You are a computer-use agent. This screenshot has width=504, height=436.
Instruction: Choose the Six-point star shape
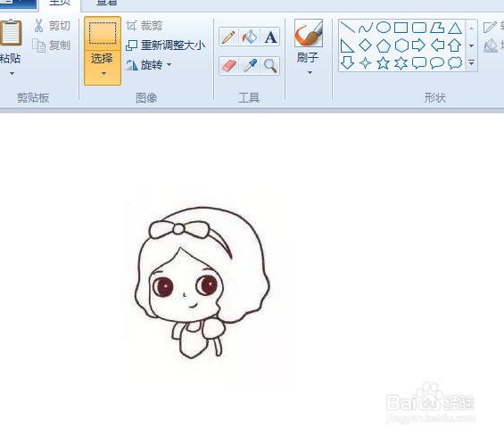coord(401,63)
